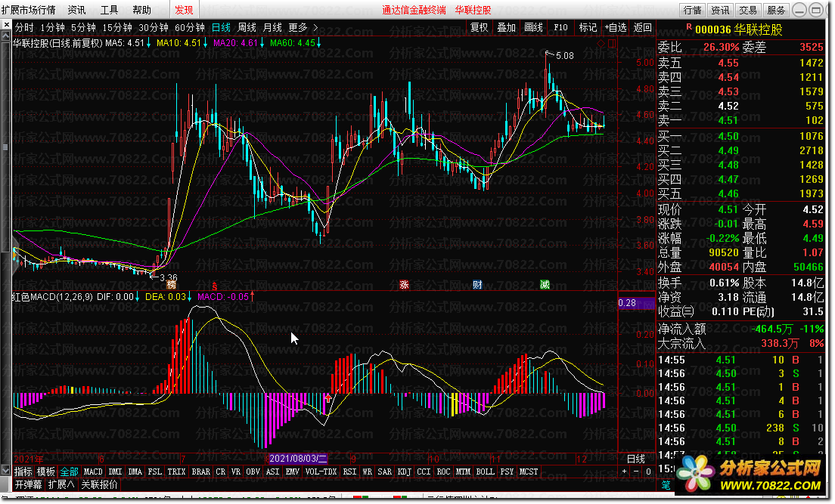Click the 减 event marker on chart
This screenshot has height=504, width=835.
(x=545, y=285)
